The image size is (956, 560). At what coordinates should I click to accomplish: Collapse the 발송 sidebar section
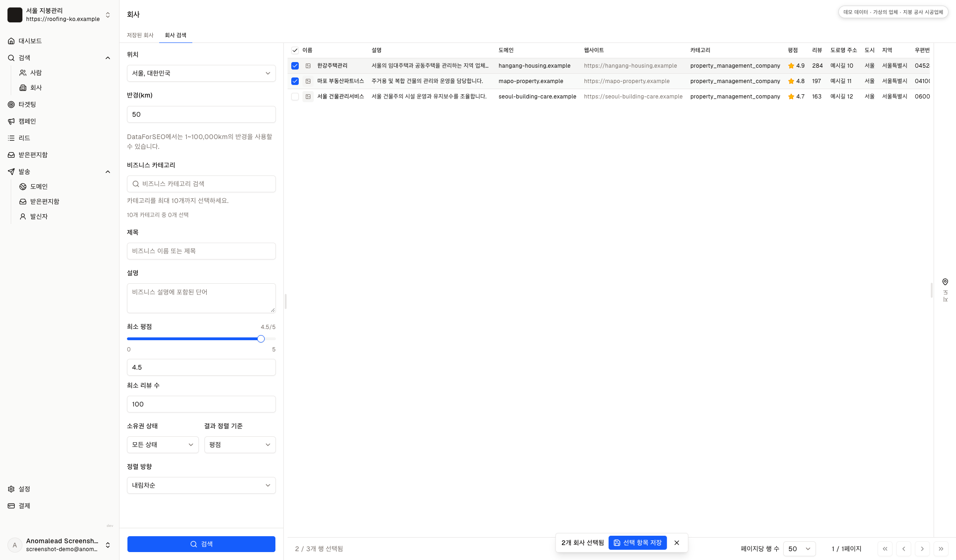108,172
